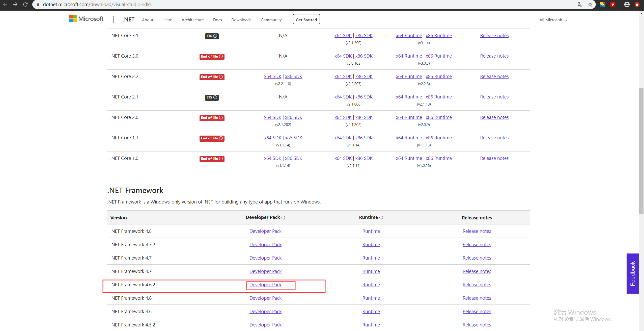Select the 'Version' column header
This screenshot has width=644, height=331.
[119, 218]
